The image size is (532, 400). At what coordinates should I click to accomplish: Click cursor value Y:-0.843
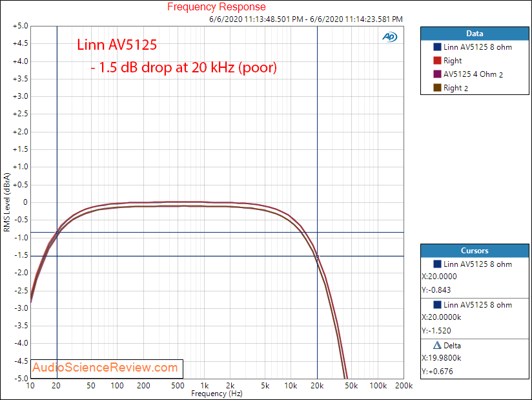point(436,290)
